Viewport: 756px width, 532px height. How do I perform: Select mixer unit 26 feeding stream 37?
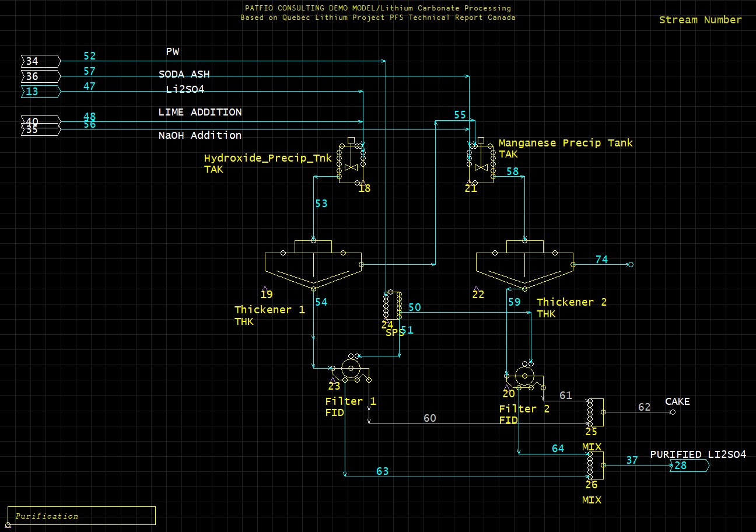[595, 465]
